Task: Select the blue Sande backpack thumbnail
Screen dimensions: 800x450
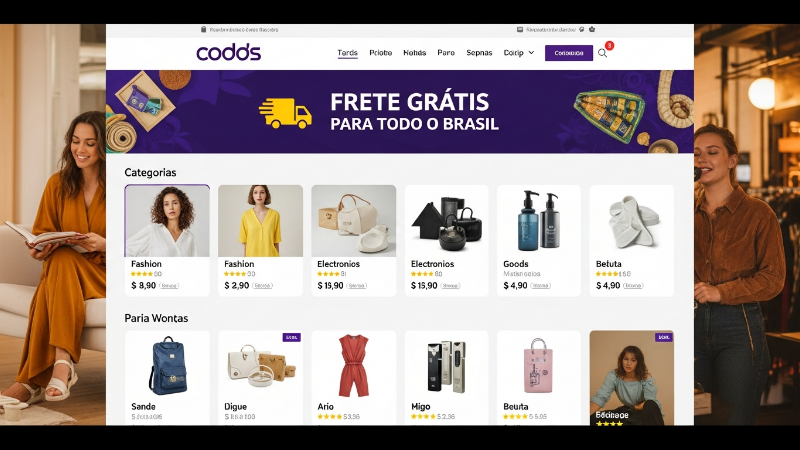Action: click(167, 365)
